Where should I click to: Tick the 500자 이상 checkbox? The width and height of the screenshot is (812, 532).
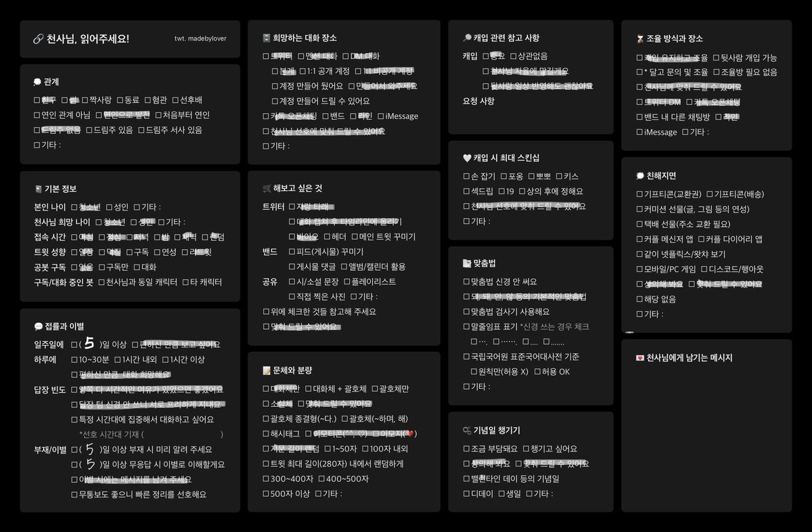click(266, 493)
